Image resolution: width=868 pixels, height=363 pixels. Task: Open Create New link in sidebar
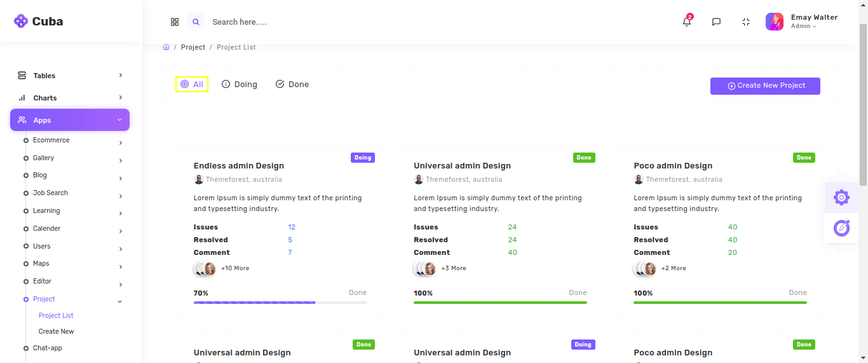point(56,331)
